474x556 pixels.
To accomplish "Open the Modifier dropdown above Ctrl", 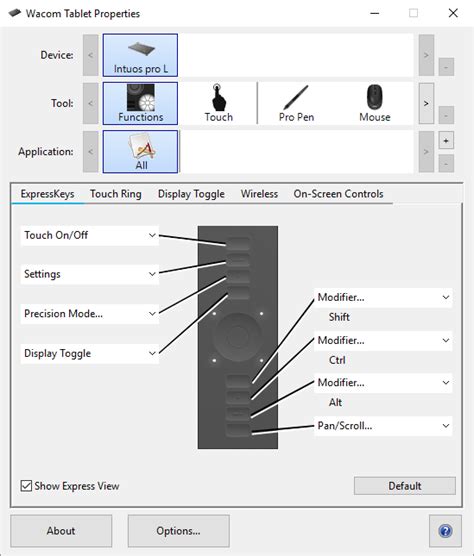I will point(383,341).
